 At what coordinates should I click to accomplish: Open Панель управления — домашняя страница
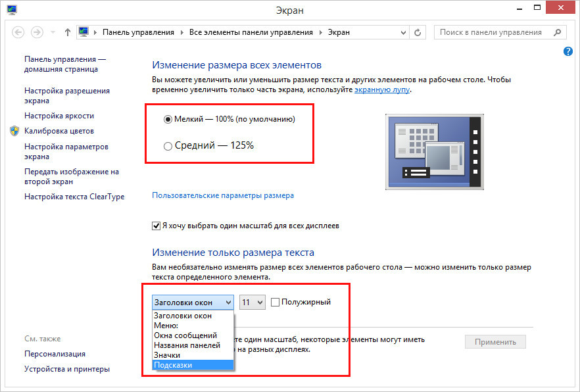(64, 64)
